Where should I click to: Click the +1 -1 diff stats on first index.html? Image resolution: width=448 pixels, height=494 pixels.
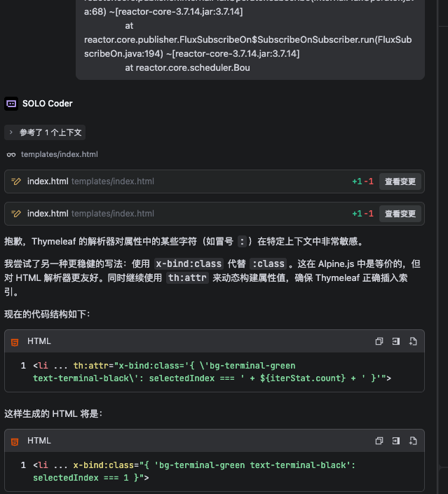point(362,181)
